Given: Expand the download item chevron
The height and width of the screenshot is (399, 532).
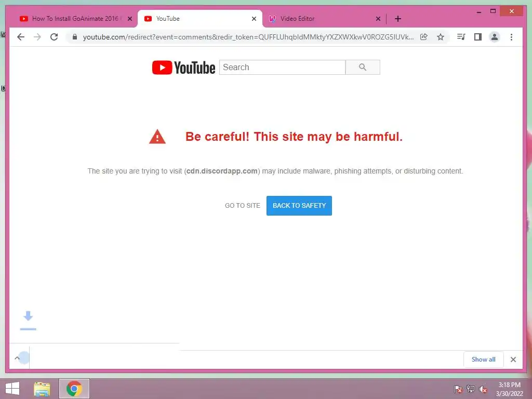Looking at the screenshot, I should [17, 358].
